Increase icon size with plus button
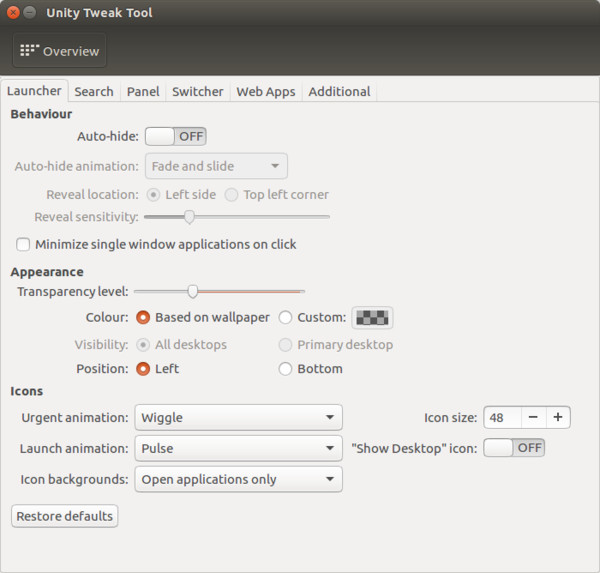The width and height of the screenshot is (600, 573). [558, 418]
